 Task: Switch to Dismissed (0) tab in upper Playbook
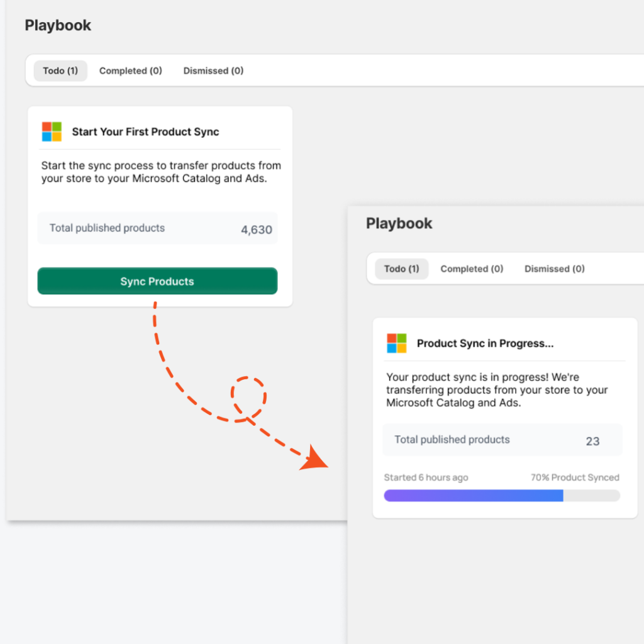[x=213, y=70]
